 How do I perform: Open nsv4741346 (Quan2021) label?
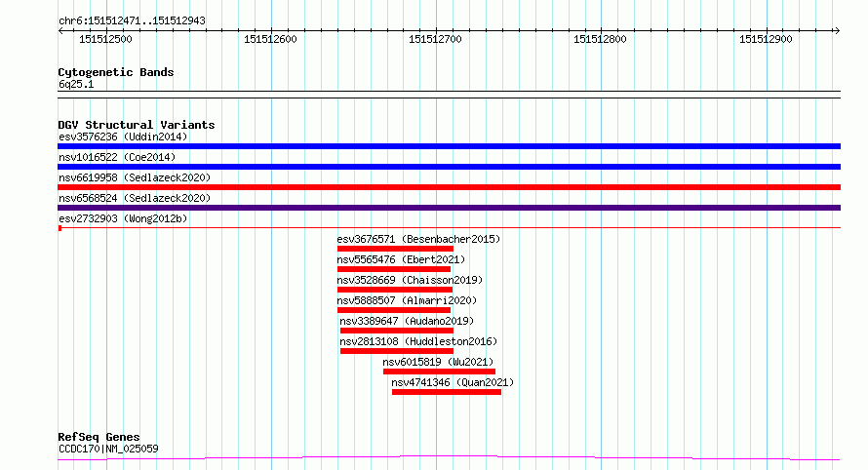pyautogui.click(x=453, y=382)
